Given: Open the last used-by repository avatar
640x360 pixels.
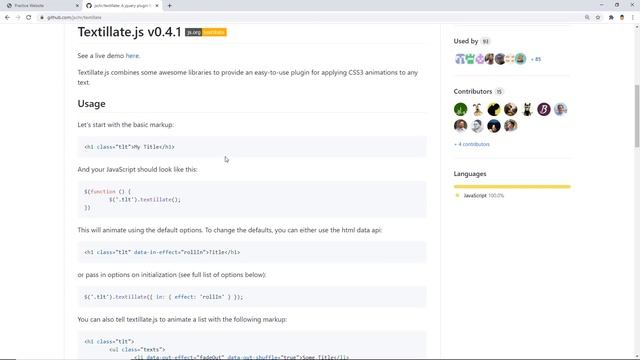Looking at the screenshot, I should pyautogui.click(x=520, y=59).
